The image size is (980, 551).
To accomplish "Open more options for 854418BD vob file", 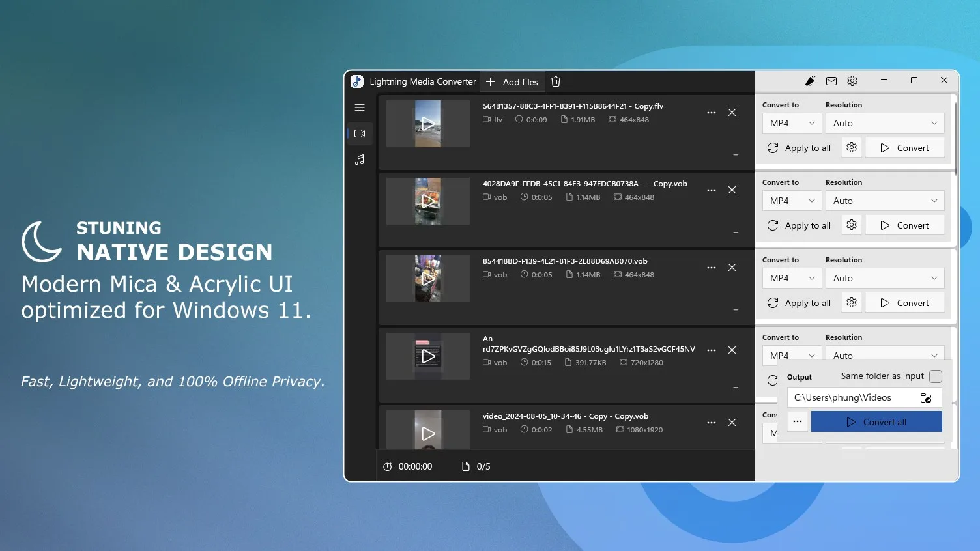I will coord(712,268).
